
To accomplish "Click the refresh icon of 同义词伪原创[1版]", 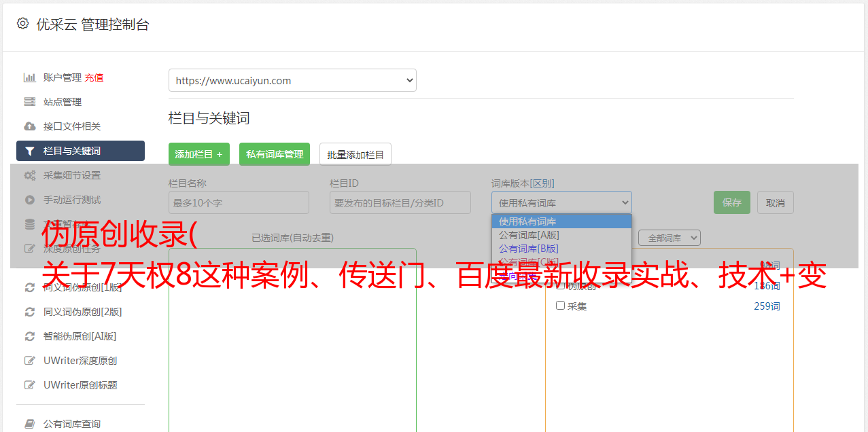I will tap(29, 287).
